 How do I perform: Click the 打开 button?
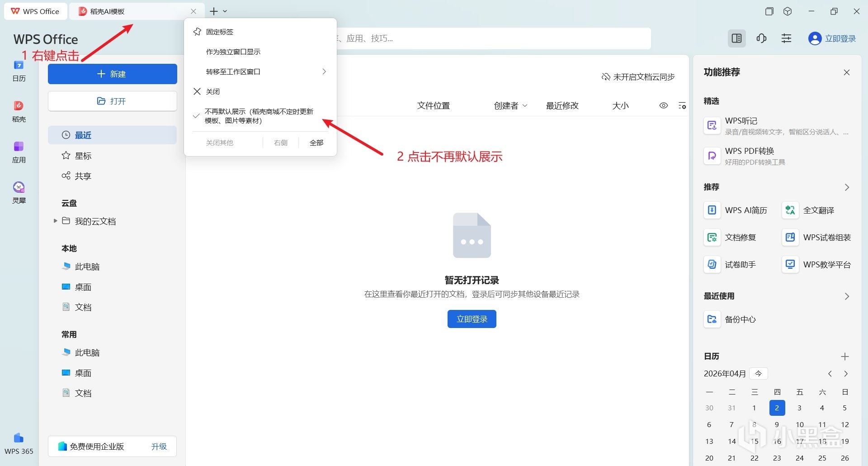pos(113,101)
